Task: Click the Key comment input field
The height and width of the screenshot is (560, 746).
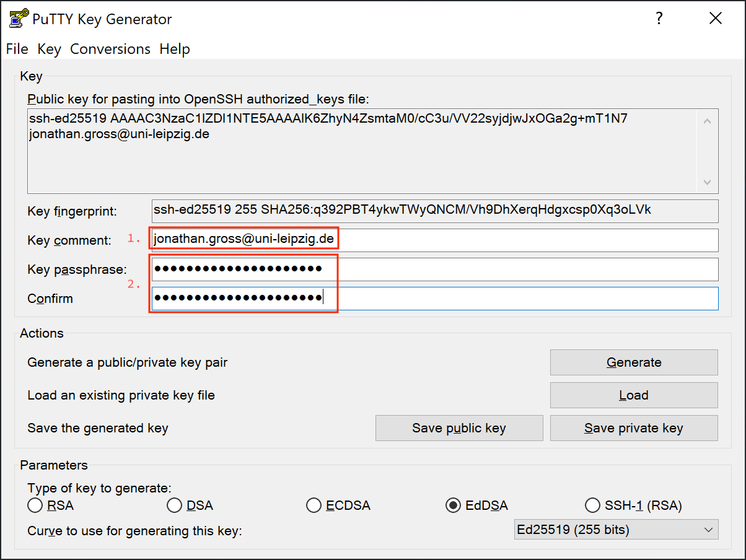Action: tap(435, 240)
